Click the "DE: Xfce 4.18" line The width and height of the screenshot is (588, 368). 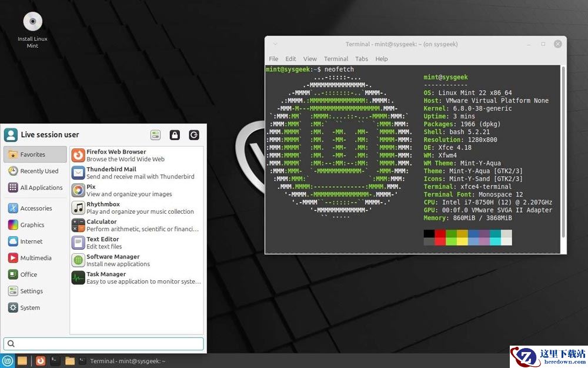pyautogui.click(x=447, y=147)
